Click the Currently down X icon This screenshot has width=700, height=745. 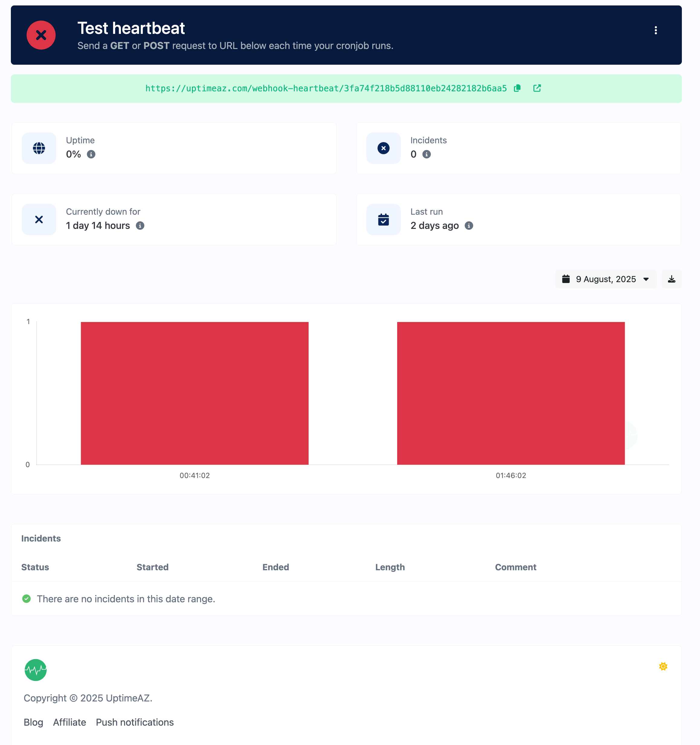pyautogui.click(x=39, y=220)
